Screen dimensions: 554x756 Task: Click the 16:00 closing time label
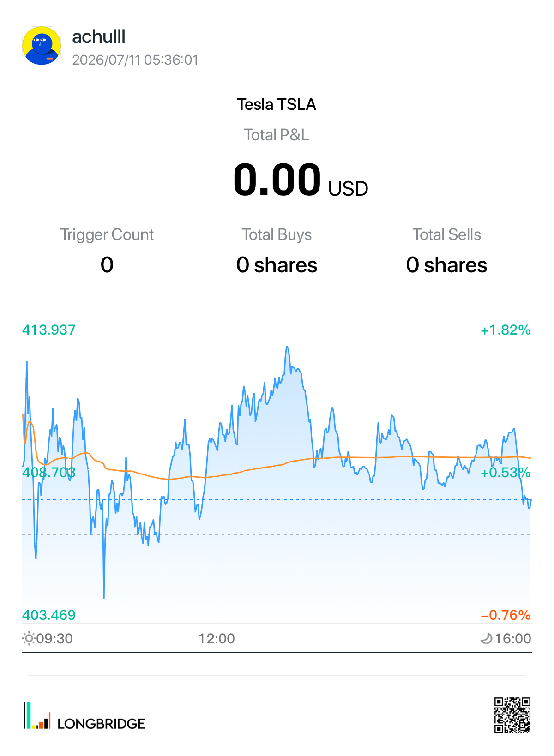(513, 639)
